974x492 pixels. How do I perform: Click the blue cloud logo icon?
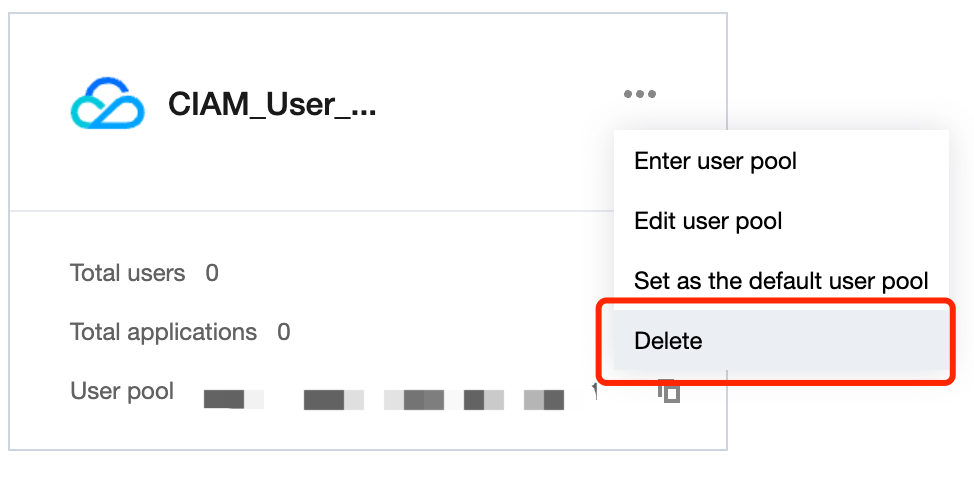[x=107, y=104]
